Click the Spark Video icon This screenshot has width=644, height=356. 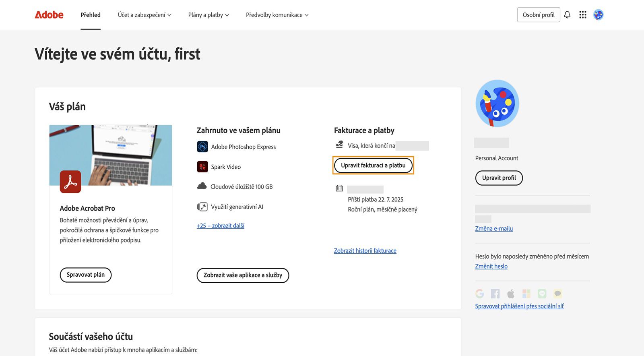(202, 166)
